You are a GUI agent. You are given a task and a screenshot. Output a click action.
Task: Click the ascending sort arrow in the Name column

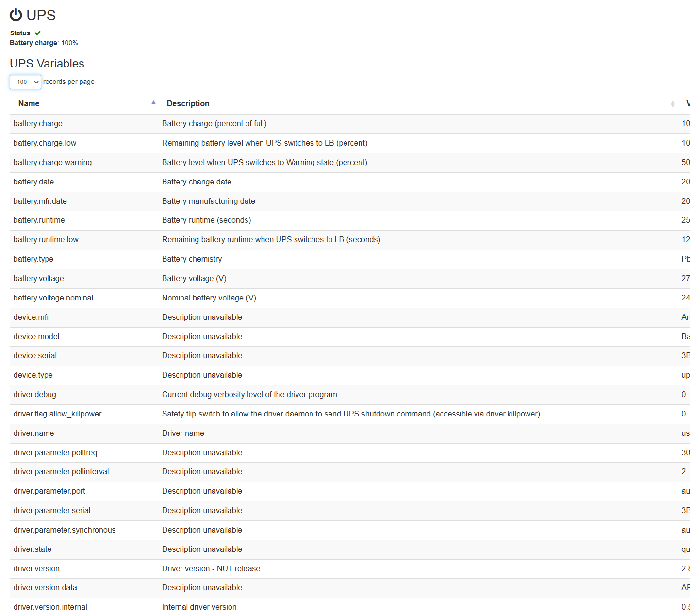pos(153,102)
